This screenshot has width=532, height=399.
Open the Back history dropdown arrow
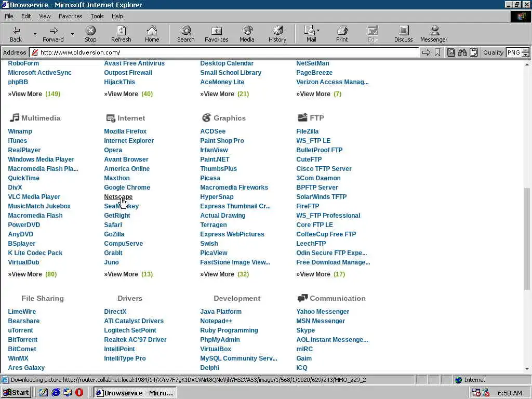pos(35,34)
